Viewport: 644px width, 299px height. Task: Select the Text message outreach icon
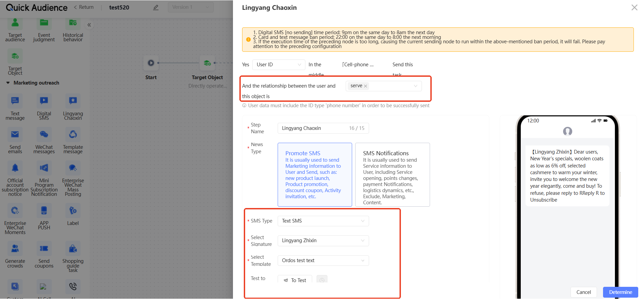15,101
